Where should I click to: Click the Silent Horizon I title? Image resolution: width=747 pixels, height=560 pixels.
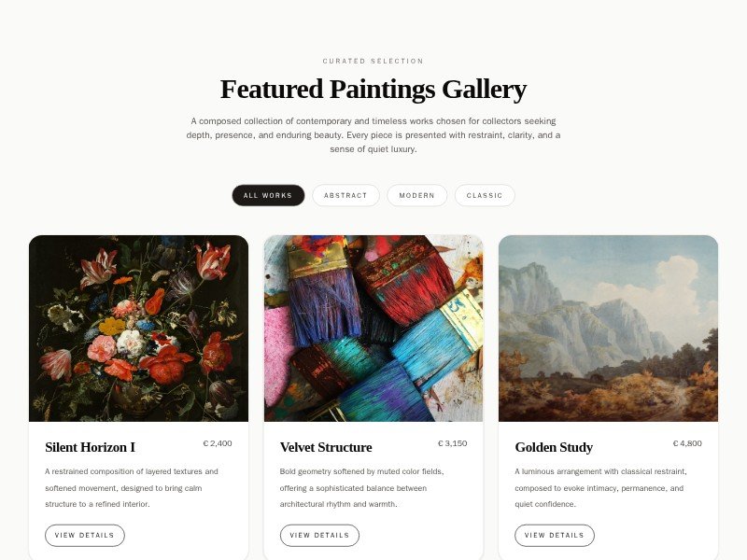90,447
